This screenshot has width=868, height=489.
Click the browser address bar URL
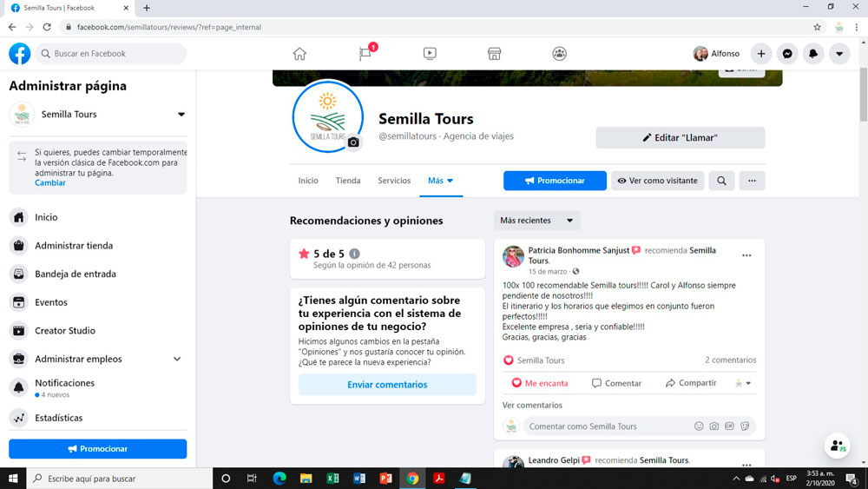tap(169, 27)
